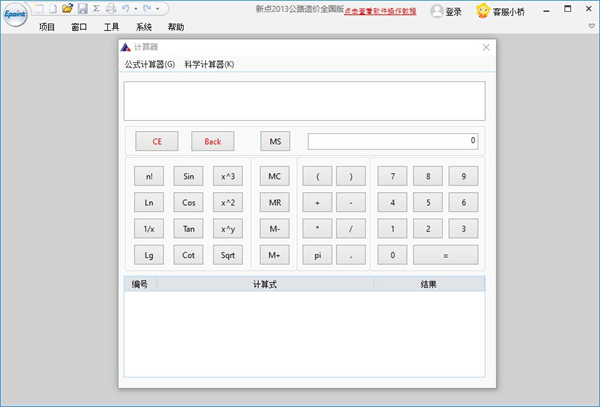Open the 窗口 menu
600x407 pixels.
coord(79,27)
